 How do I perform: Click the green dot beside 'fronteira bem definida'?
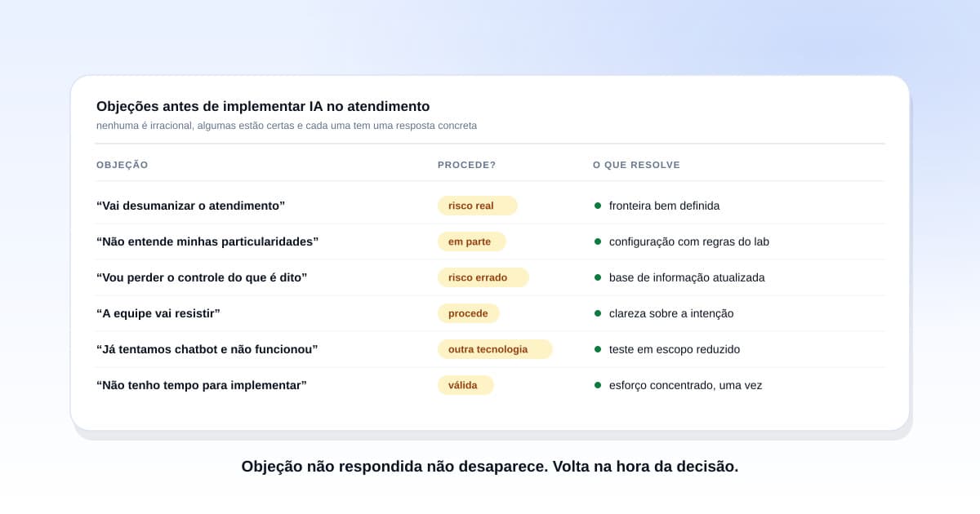598,206
